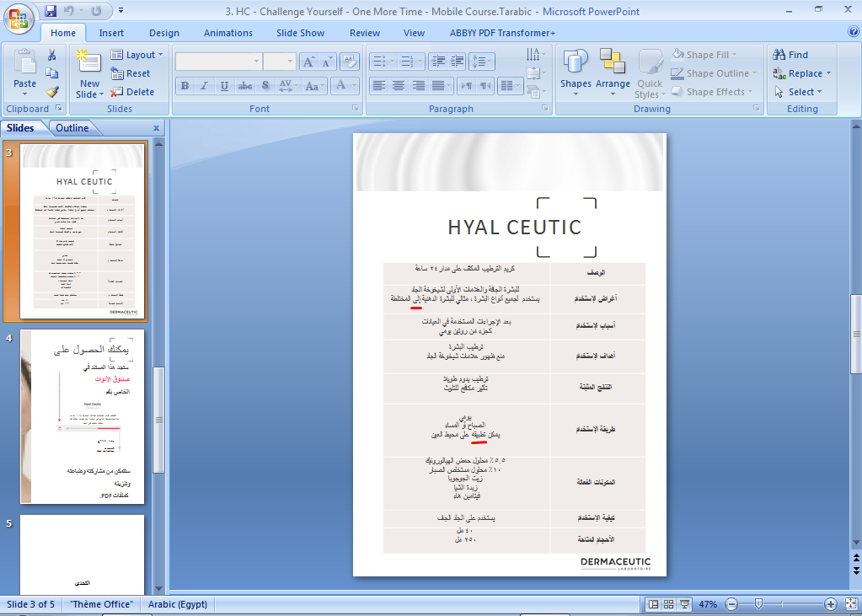Screen dimensions: 862x616
Task: Reset the slide layout
Action: 131,73
